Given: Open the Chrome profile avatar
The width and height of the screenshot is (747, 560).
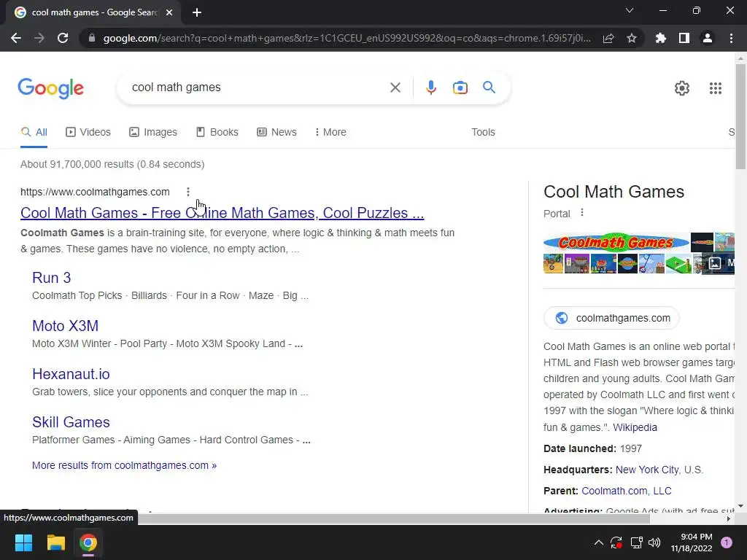Looking at the screenshot, I should 708,38.
